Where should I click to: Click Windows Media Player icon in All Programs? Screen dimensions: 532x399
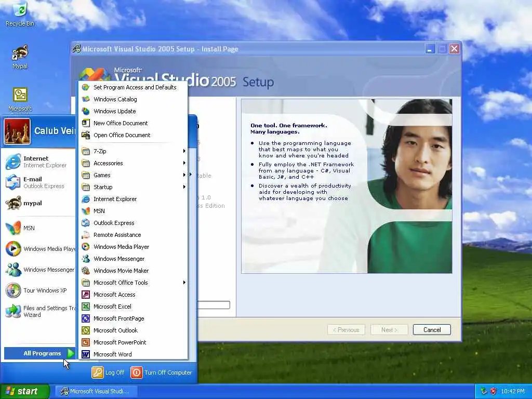pyautogui.click(x=86, y=247)
